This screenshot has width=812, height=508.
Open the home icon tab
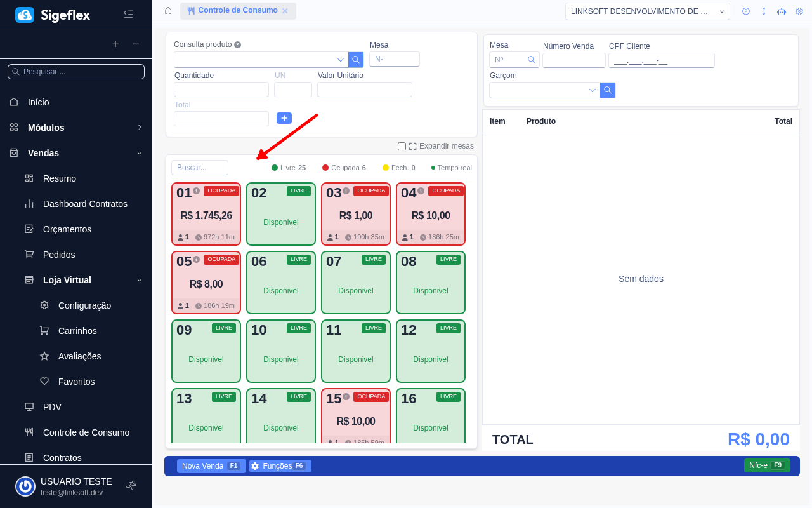coord(168,11)
